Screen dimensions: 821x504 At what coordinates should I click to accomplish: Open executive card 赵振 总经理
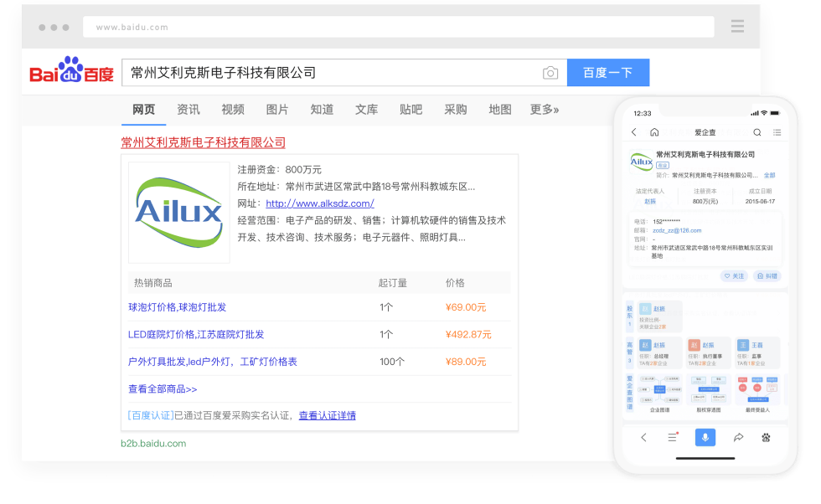pos(659,352)
